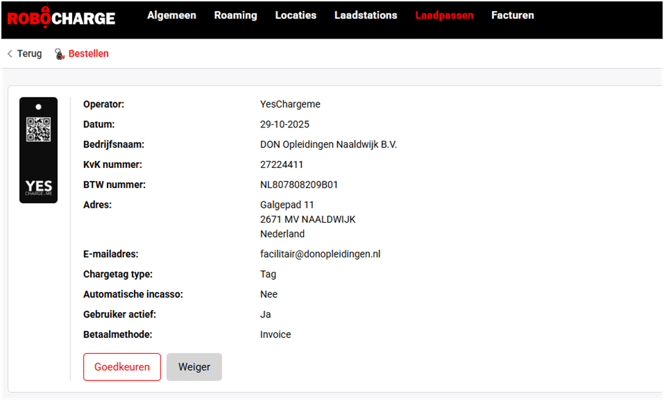The width and height of the screenshot is (664, 401).
Task: Click the charge tag icon beside Bestellen
Action: 60,54
